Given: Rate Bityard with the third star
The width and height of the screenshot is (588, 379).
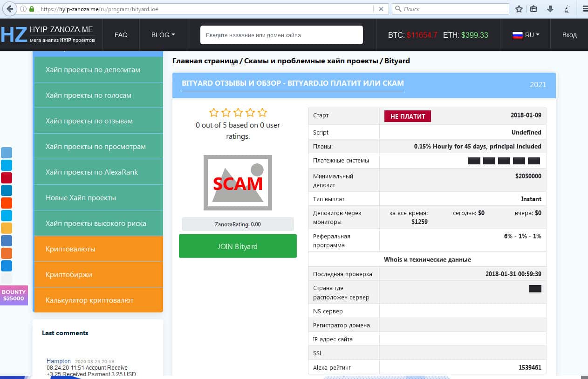Looking at the screenshot, I should 238,112.
